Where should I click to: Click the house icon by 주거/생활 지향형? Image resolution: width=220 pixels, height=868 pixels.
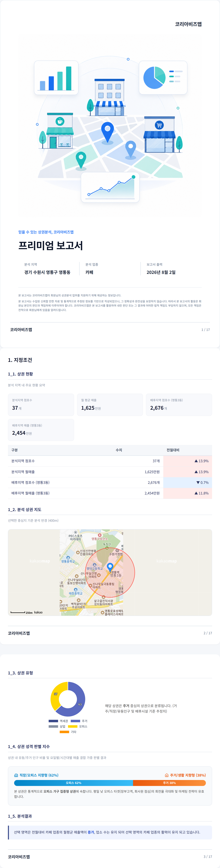166,775
